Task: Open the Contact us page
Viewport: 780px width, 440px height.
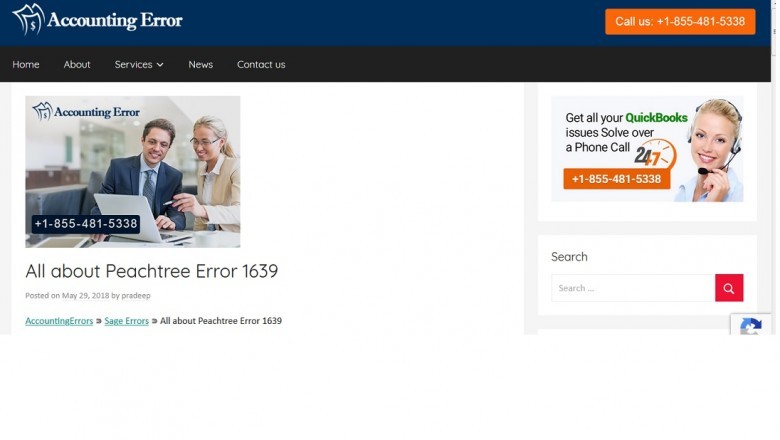Action: point(262,65)
